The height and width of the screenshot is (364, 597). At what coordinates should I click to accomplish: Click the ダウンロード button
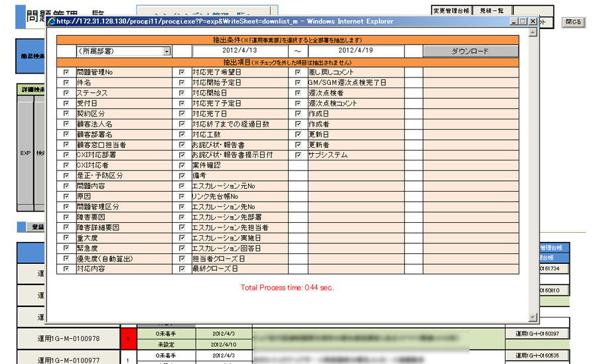(470, 51)
